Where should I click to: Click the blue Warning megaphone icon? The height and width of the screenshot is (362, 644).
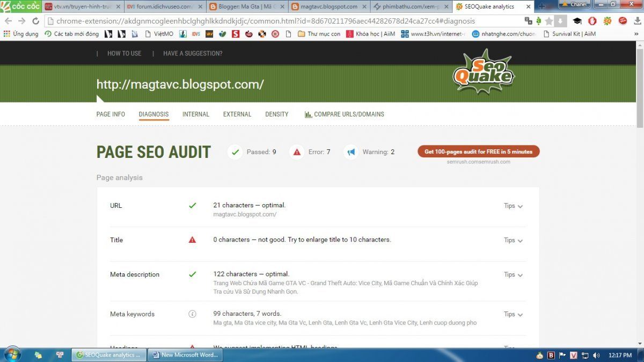click(x=350, y=152)
